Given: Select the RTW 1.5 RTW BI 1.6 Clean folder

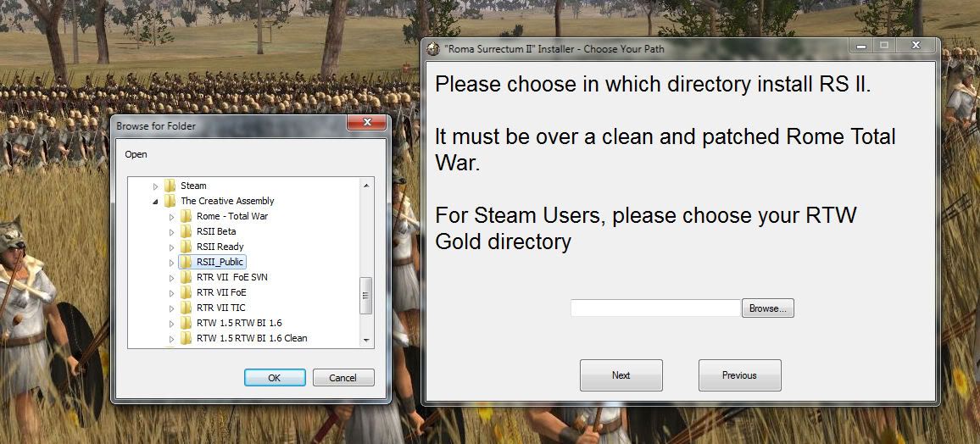Looking at the screenshot, I should (245, 338).
